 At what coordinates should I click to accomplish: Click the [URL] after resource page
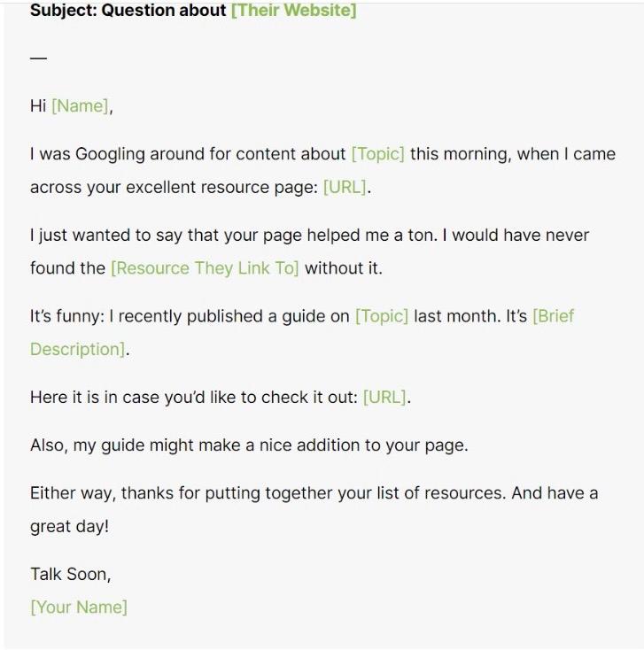345,187
